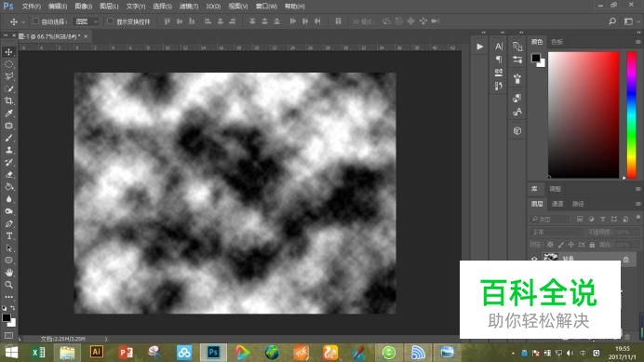
Task: Hide the Background layer with eye icon
Action: pos(534,259)
